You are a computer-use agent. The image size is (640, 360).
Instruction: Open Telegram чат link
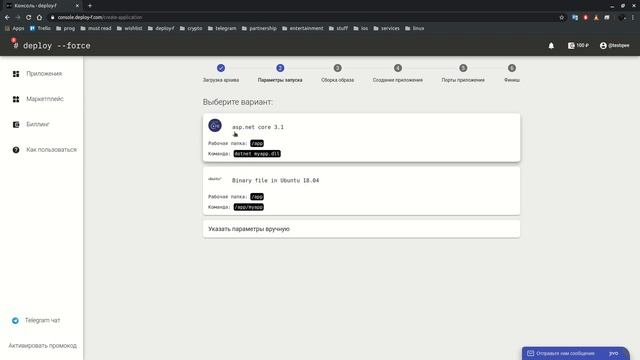[x=42, y=320]
